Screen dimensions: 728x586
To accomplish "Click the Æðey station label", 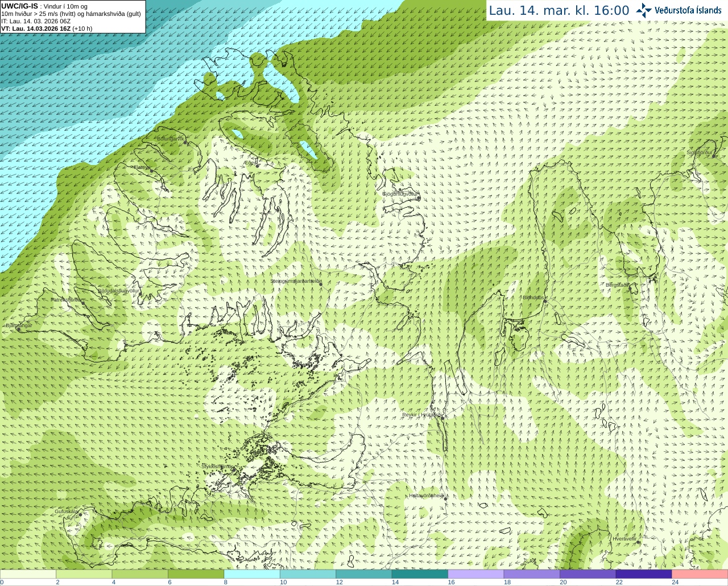I will coord(250,163).
